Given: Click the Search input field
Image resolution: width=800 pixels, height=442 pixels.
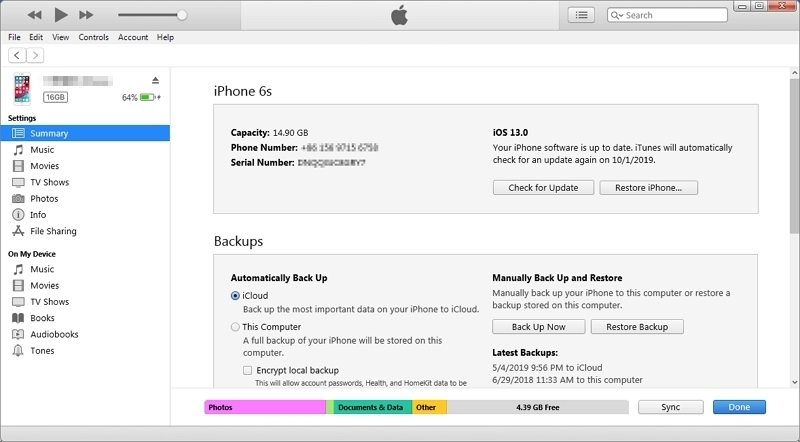Looking at the screenshot, I should pos(667,15).
